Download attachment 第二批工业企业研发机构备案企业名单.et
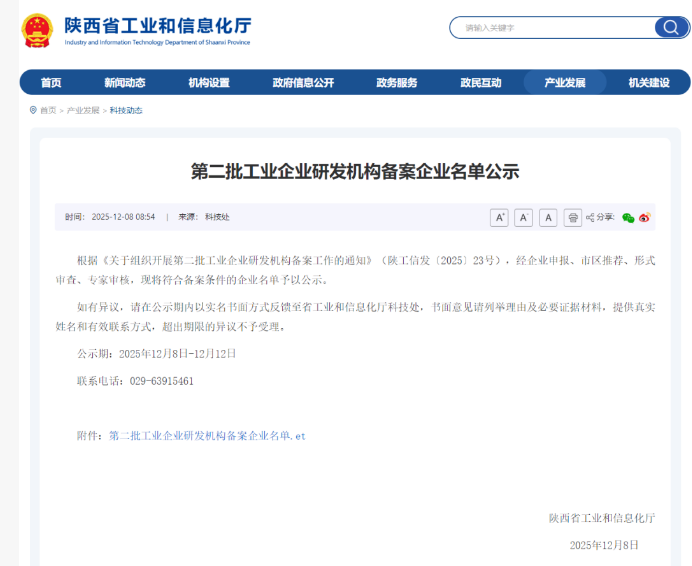The image size is (692, 566). (207, 436)
